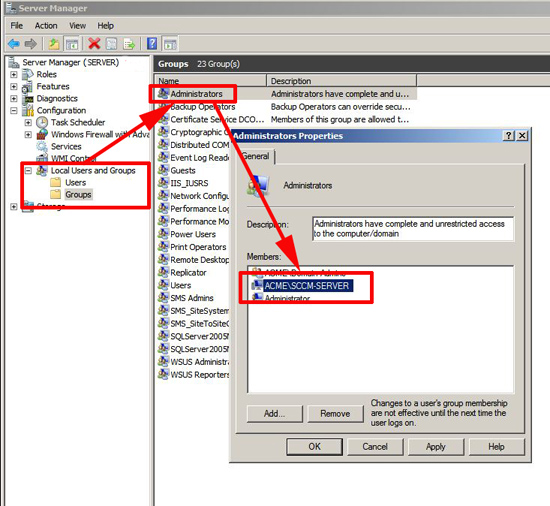Click the Add... button

(275, 414)
